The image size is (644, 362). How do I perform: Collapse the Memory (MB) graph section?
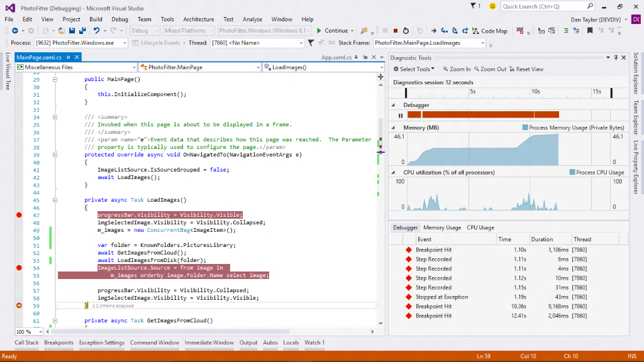394,128
